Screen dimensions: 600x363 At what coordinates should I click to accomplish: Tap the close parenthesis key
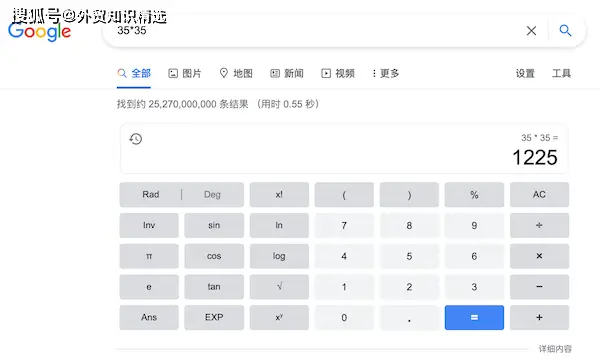[409, 194]
